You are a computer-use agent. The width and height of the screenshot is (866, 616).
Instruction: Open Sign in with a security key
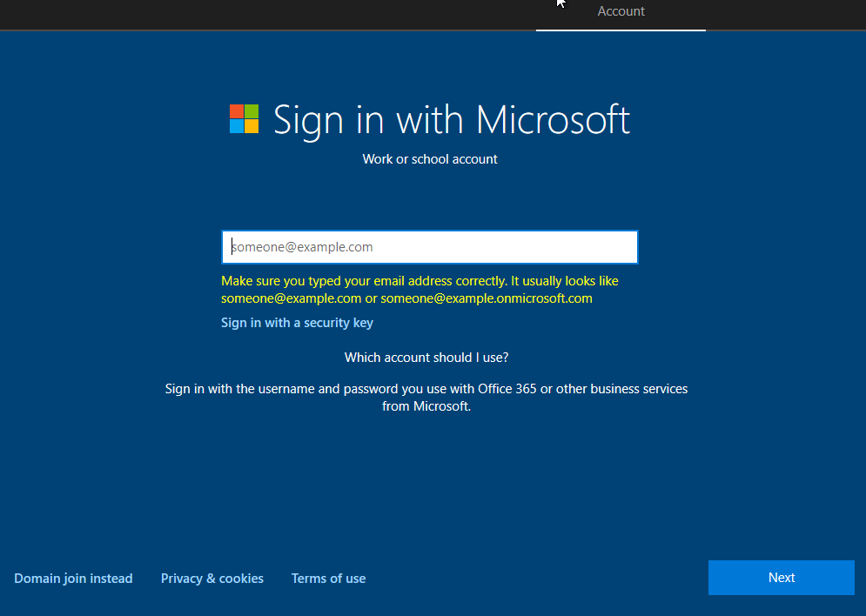[x=297, y=323]
